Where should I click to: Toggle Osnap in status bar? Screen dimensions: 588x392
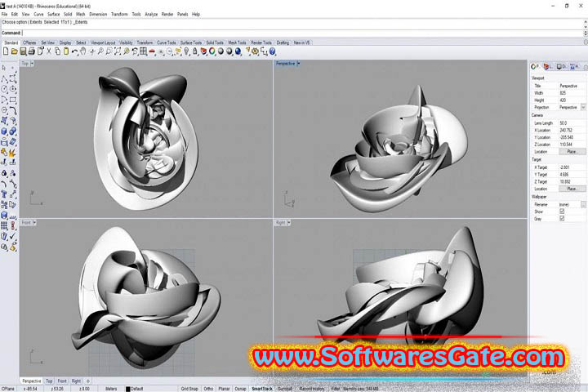[x=240, y=389]
